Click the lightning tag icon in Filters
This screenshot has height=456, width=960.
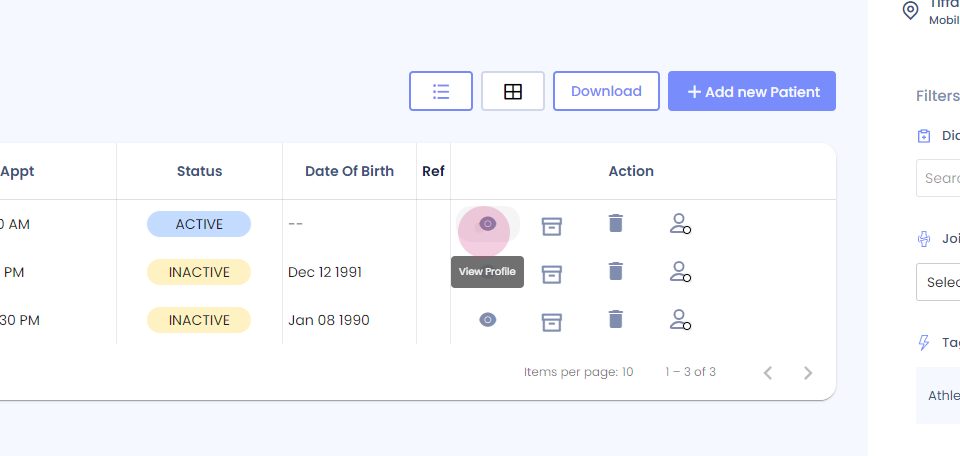(924, 343)
